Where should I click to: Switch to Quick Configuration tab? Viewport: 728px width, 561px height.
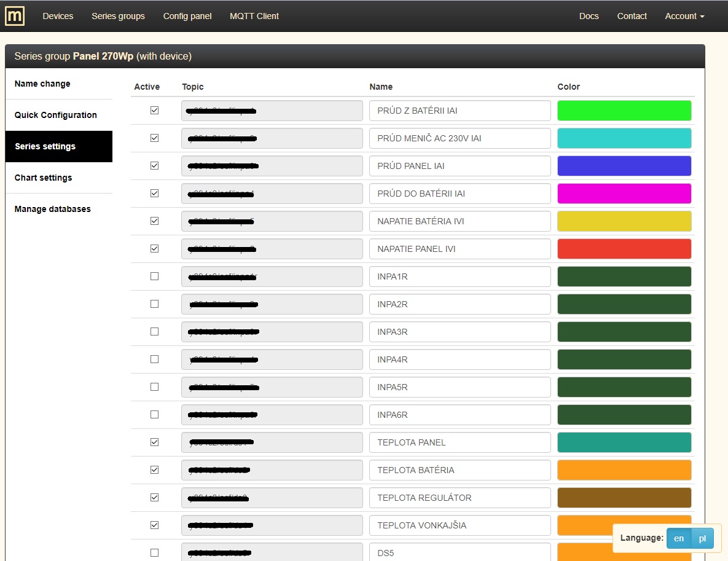tap(56, 115)
